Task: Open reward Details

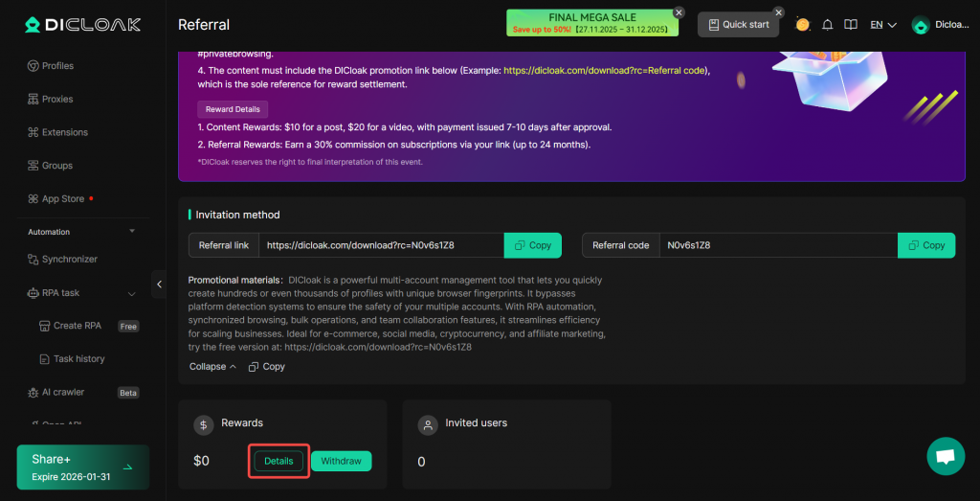Action: 278,461
